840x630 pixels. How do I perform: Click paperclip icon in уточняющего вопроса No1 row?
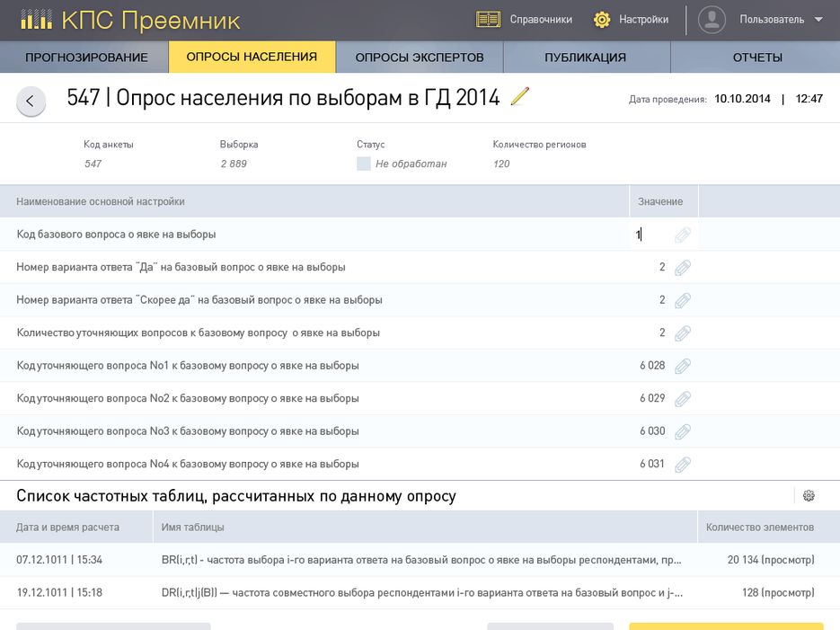pyautogui.click(x=683, y=366)
